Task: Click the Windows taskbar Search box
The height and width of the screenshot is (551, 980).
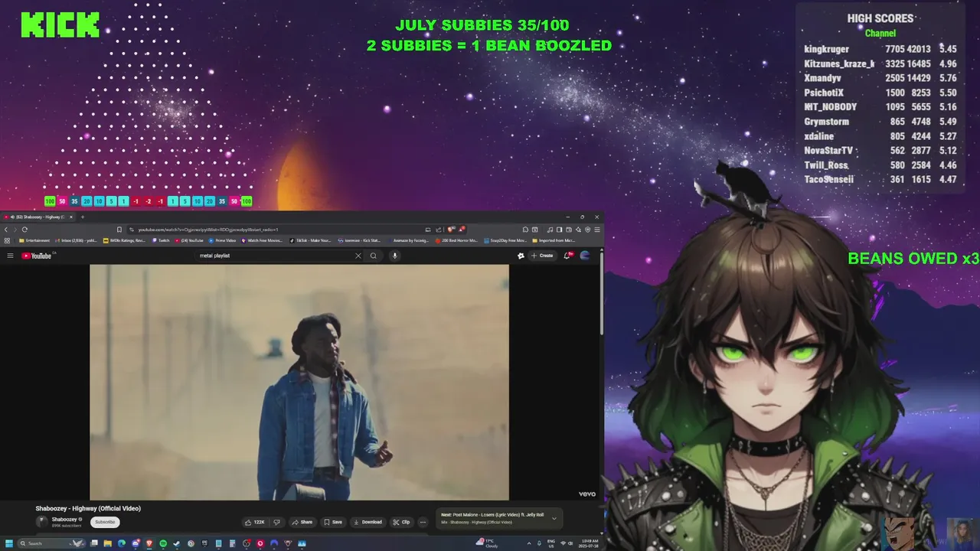Action: click(51, 543)
